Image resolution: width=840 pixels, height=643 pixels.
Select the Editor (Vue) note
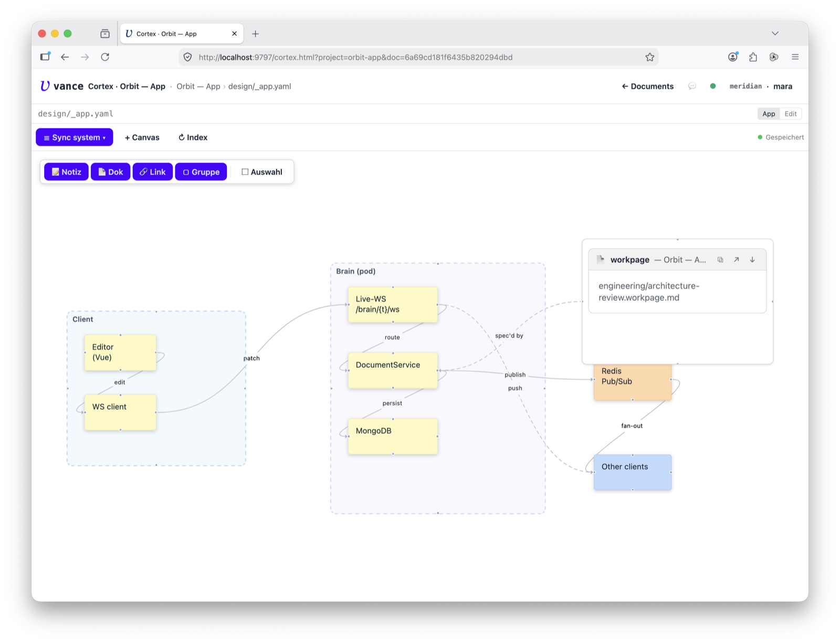(120, 352)
